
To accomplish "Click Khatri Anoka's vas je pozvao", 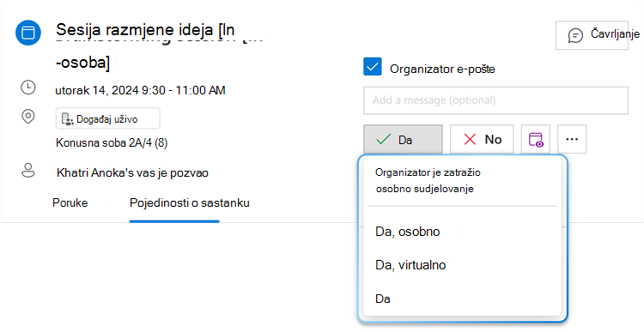I will point(132,172).
